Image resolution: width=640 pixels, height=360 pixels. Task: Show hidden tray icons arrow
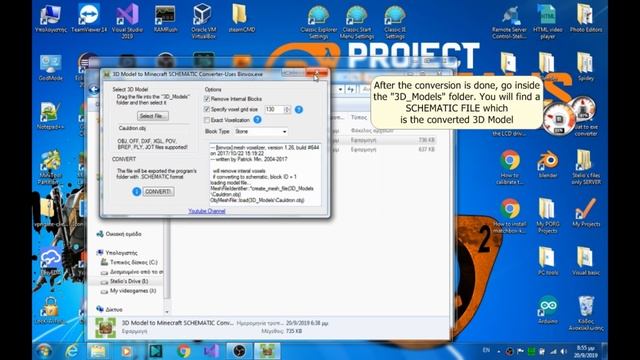(499, 351)
